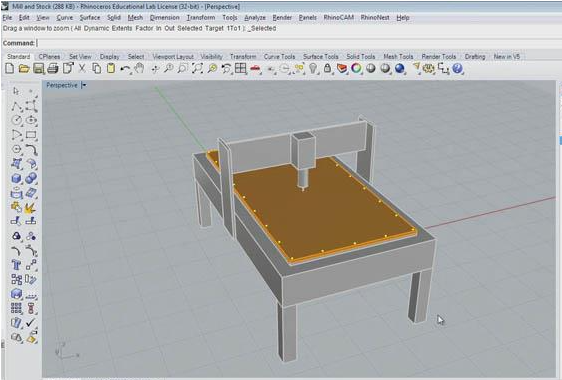Select the Boolean Union spheres tool
The width and height of the screenshot is (562, 380).
pyautogui.click(x=31, y=178)
